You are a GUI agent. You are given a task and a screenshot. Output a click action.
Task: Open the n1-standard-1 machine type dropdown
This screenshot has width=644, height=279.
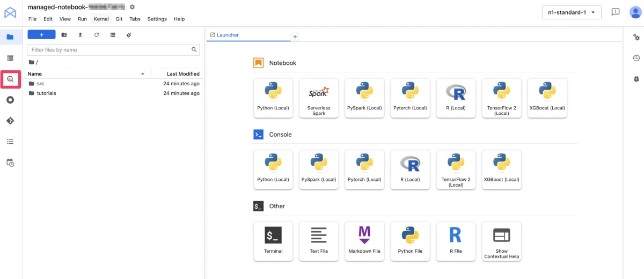572,12
